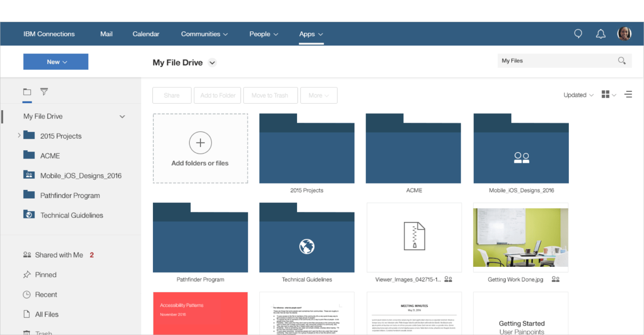
Task: Open the Updated sort dropdown
Action: tap(578, 95)
